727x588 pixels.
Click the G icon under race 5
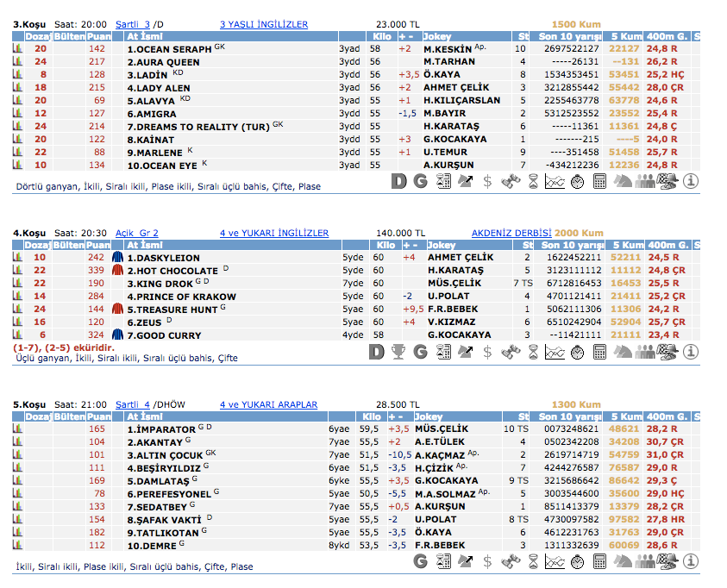coord(421,561)
